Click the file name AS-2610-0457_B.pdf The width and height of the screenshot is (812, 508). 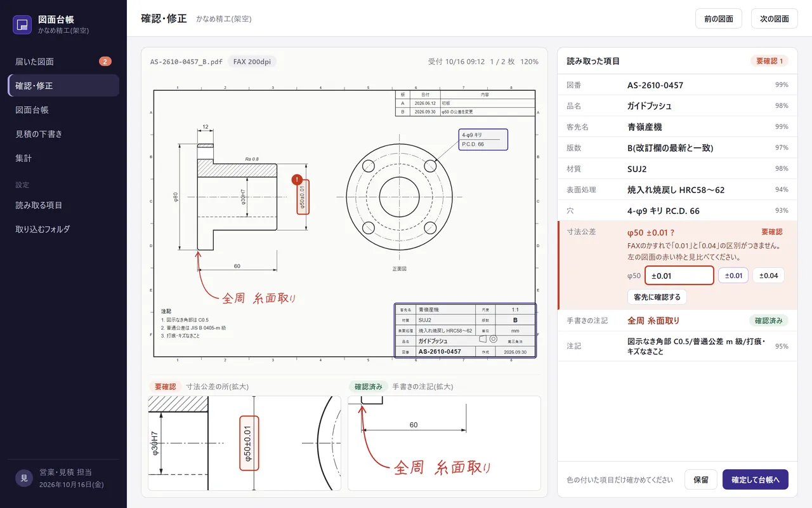tap(187, 62)
